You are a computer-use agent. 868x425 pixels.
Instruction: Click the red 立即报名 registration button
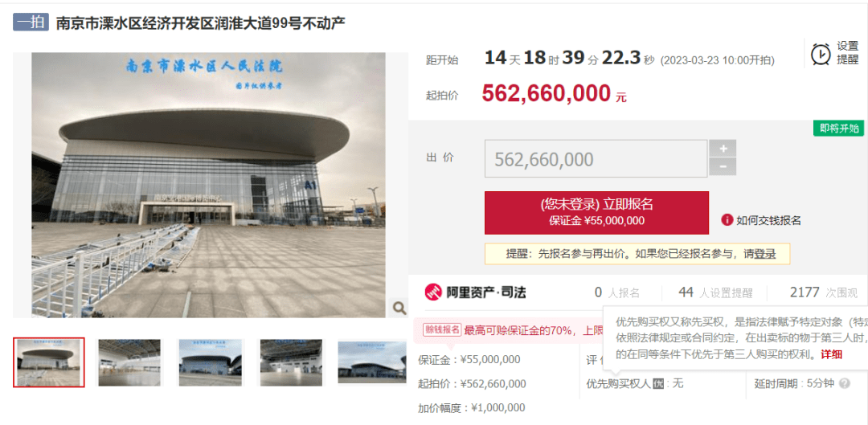[596, 213]
